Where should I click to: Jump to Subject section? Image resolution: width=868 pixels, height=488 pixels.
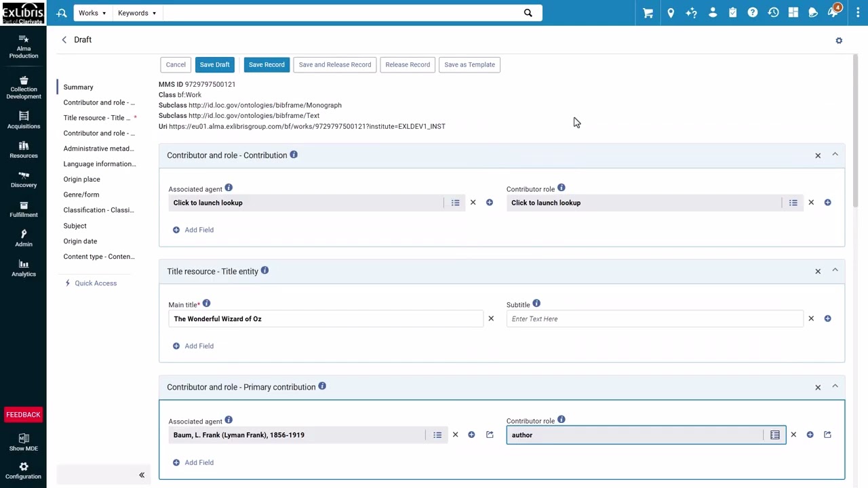click(x=75, y=226)
